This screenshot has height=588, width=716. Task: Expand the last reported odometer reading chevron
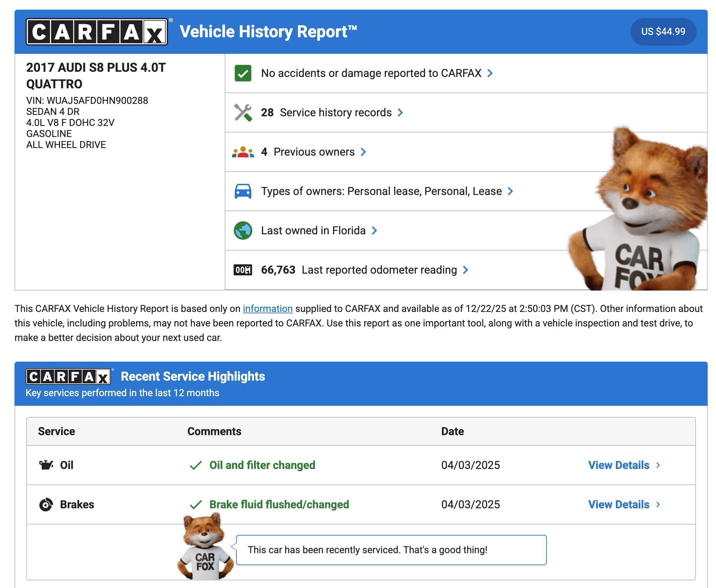point(465,270)
